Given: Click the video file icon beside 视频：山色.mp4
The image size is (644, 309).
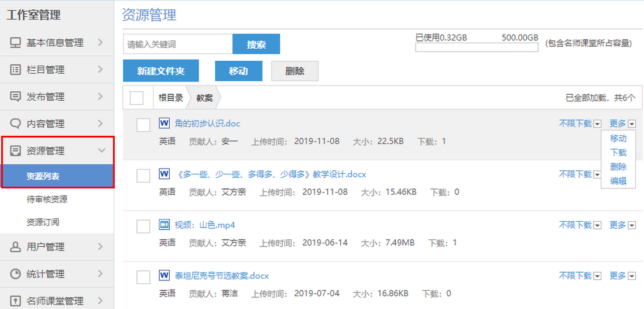Looking at the screenshot, I should click(x=164, y=225).
